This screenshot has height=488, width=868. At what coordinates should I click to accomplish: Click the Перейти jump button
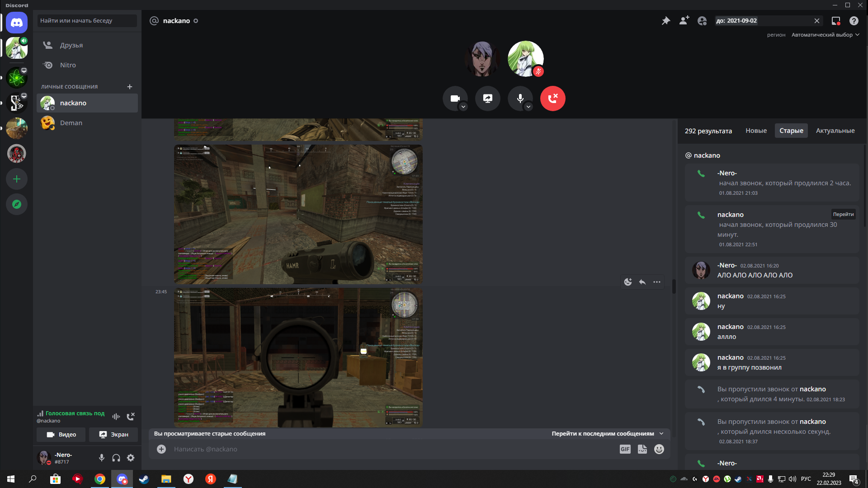pyautogui.click(x=843, y=214)
